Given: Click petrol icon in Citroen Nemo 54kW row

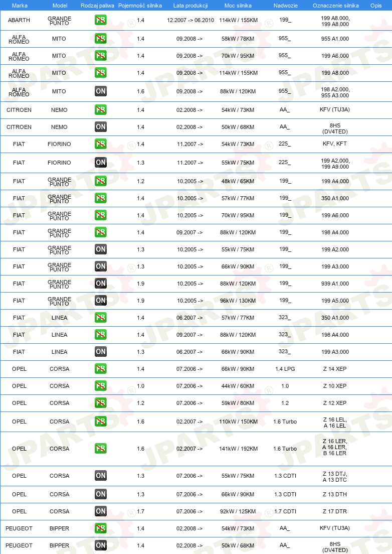Looking at the screenshot, I should (x=101, y=110).
